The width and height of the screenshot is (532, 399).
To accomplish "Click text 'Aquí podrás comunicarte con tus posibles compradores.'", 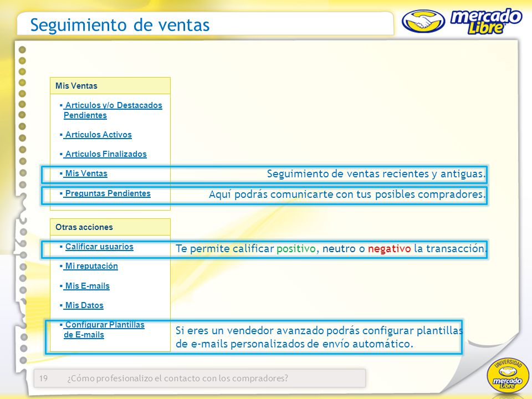I will 347,195.
